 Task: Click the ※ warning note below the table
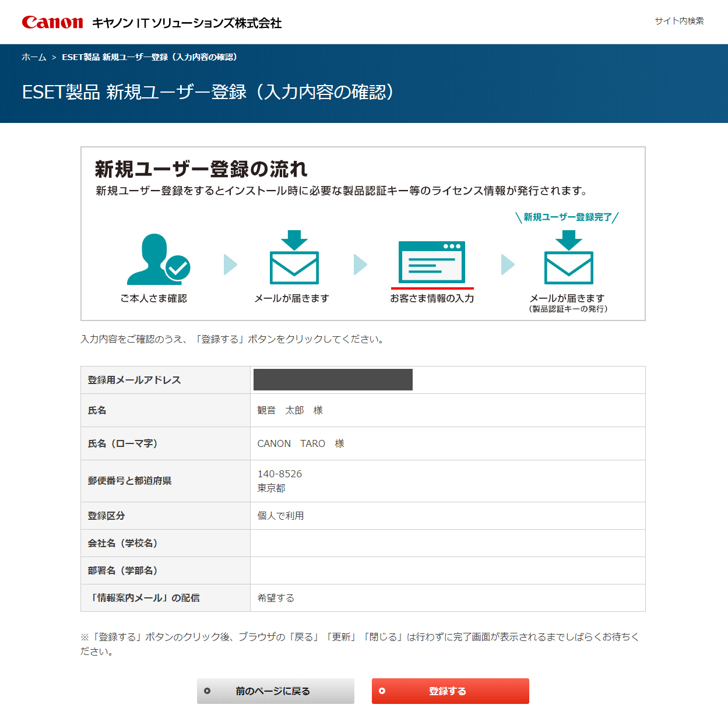[360, 644]
